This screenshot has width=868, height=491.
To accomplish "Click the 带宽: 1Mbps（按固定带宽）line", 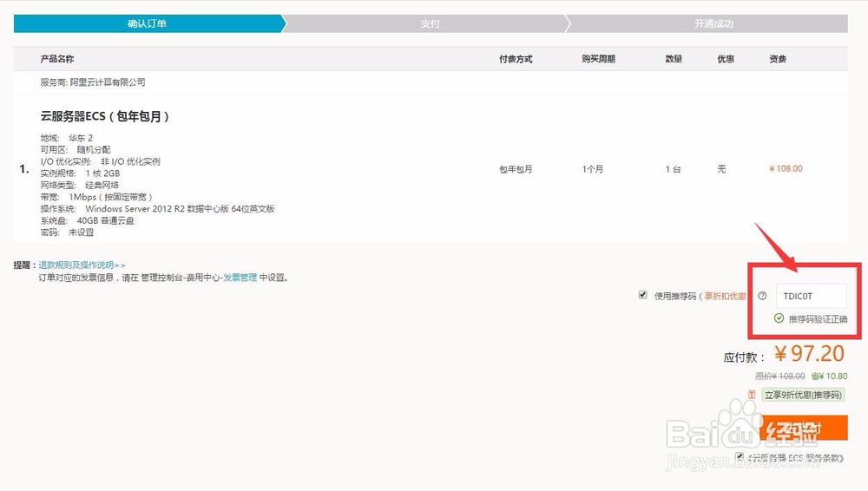I will 95,197.
